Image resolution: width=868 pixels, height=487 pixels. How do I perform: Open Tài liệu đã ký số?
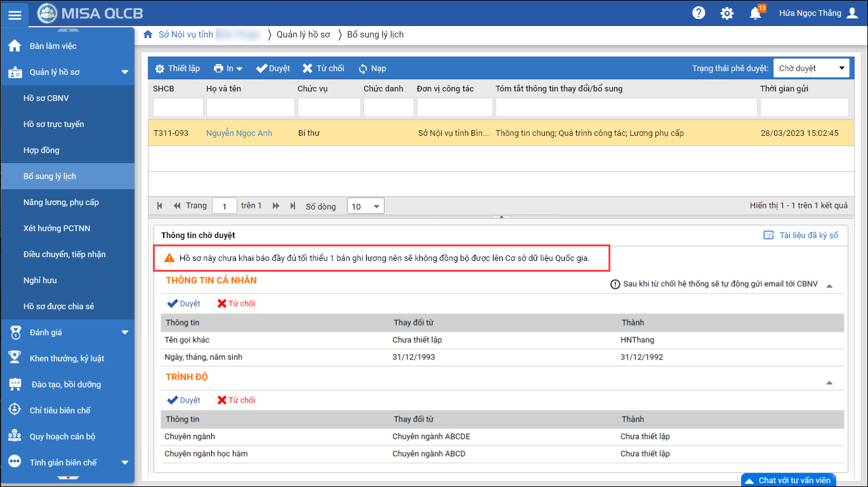801,236
